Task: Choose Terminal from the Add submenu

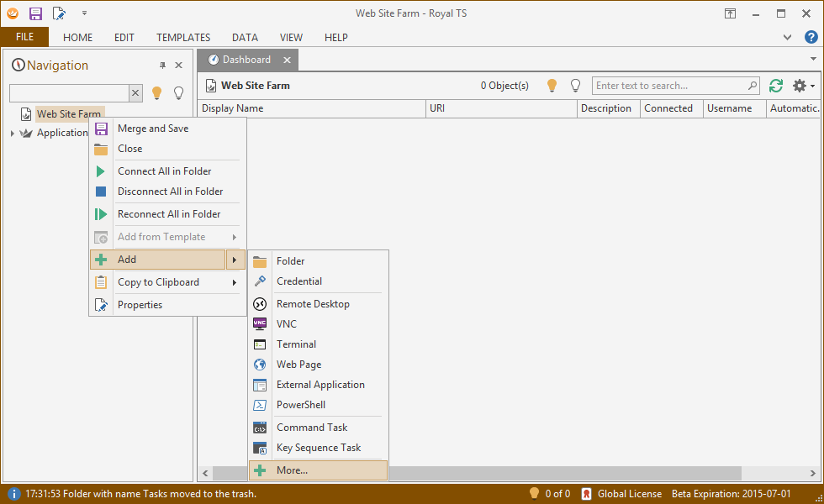Action: click(296, 344)
